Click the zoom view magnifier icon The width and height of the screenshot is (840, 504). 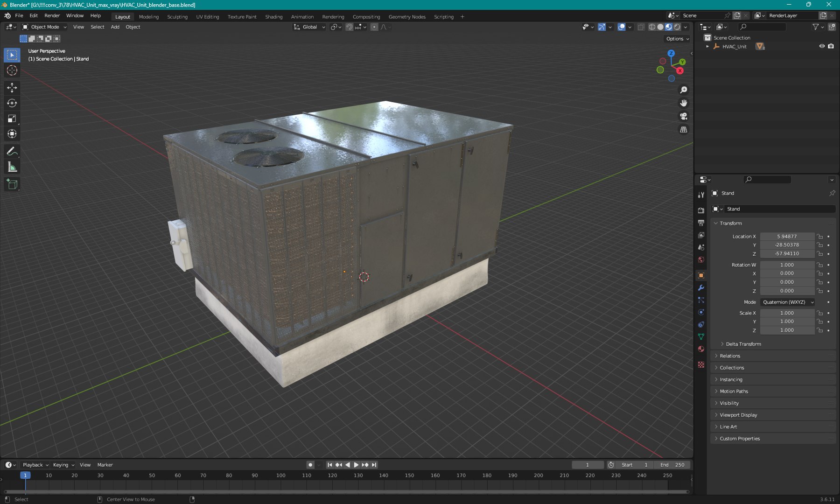[684, 90]
